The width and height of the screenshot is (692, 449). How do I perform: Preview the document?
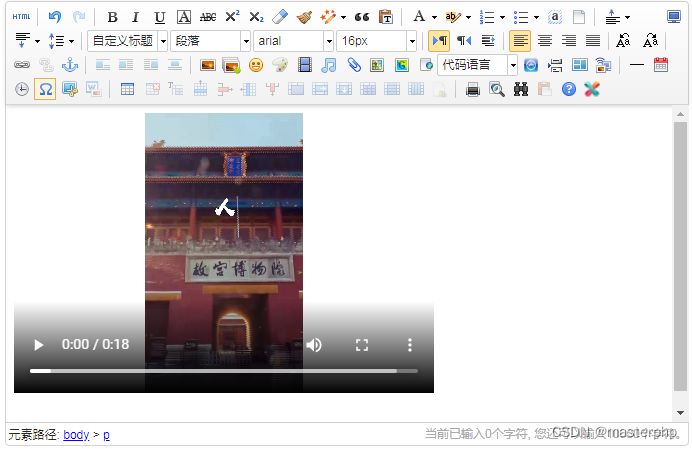point(497,90)
